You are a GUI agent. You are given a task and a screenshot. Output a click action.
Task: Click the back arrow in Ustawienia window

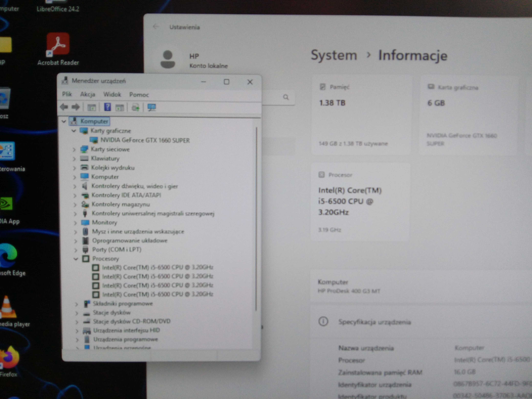coord(156,27)
